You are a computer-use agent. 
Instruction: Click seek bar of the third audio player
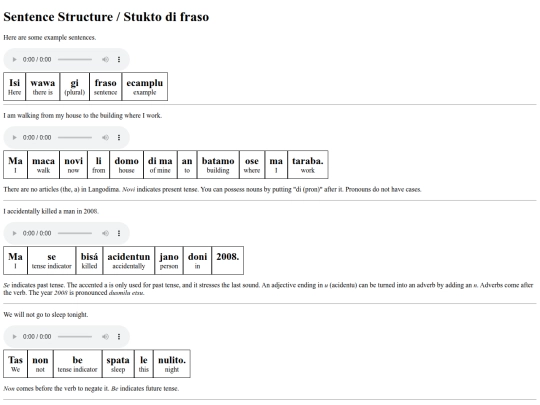point(75,233)
